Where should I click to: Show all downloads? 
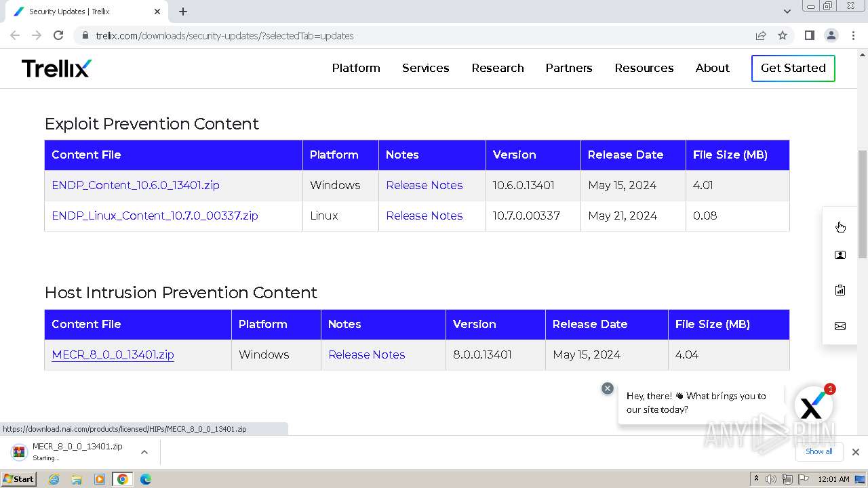pos(819,451)
